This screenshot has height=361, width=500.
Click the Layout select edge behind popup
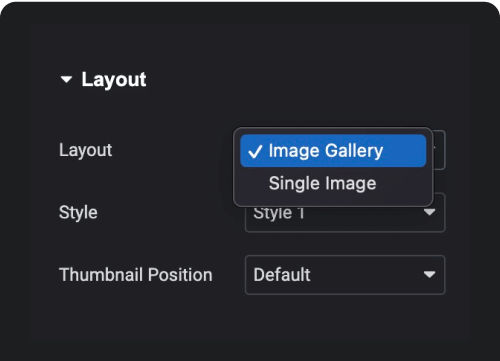click(x=439, y=150)
